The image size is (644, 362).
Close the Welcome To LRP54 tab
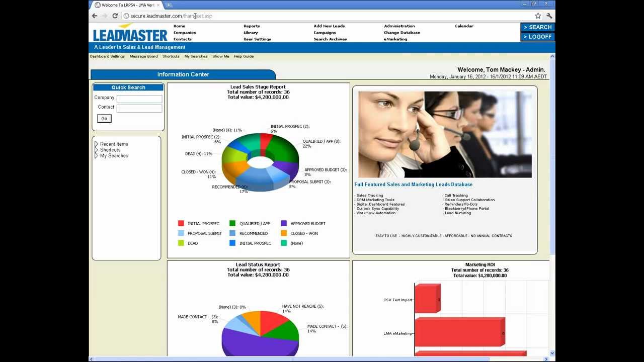(158, 5)
